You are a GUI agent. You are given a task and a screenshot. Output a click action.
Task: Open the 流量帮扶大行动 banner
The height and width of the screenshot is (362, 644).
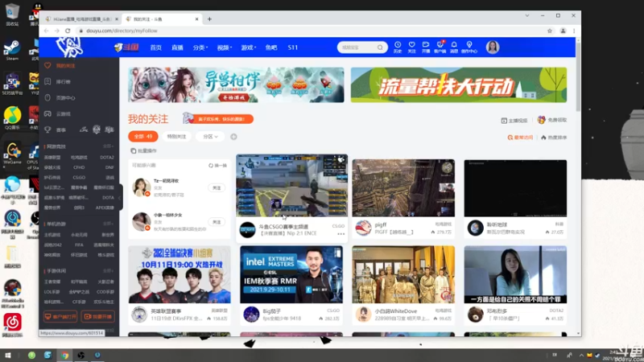click(x=459, y=85)
